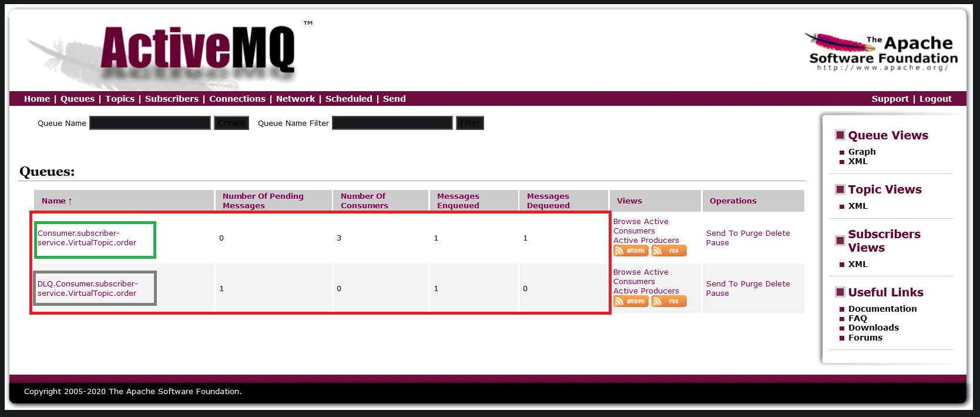Image resolution: width=980 pixels, height=417 pixels.
Task: Select Network in the navigation bar
Action: point(296,99)
